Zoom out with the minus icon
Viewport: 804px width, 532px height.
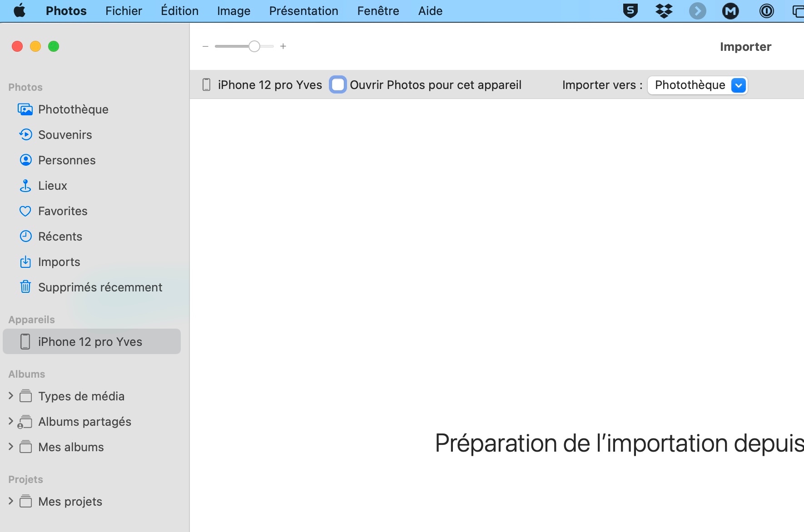pos(205,46)
